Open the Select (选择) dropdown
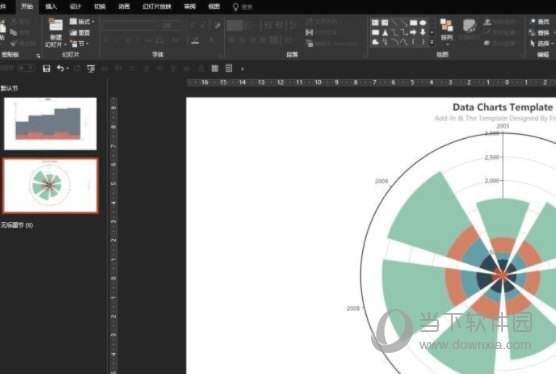This screenshot has width=556, height=374. click(542, 44)
